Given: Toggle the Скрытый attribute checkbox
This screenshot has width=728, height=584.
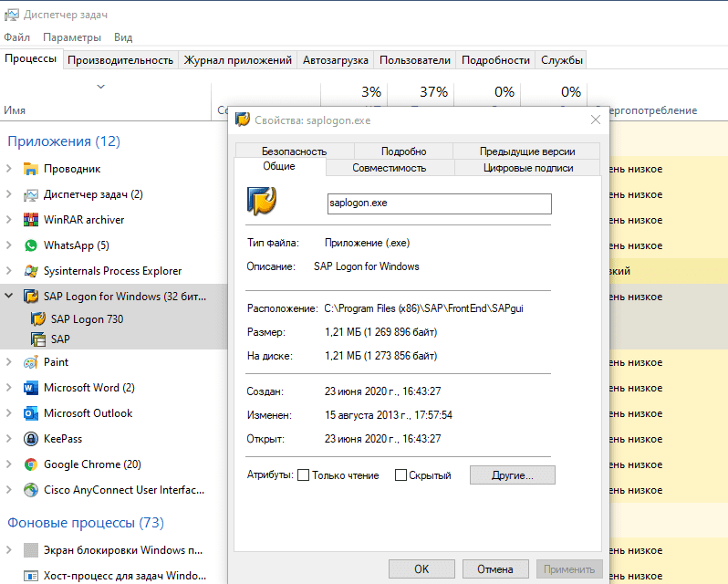Looking at the screenshot, I should click(400, 474).
